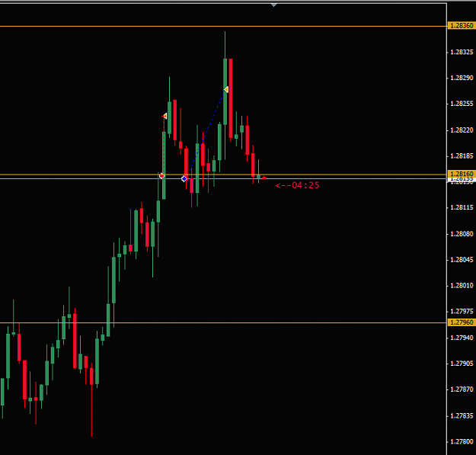Select the white current bid price line

(x=223, y=178)
